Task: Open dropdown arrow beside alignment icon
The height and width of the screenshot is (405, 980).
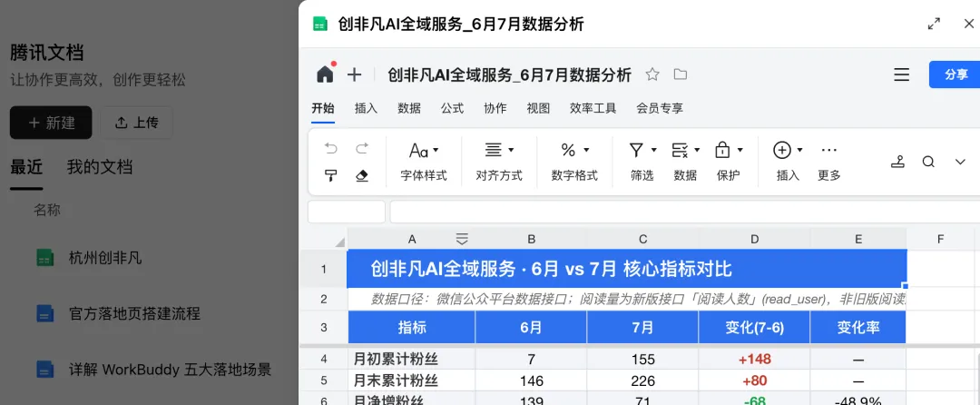Action: click(x=511, y=150)
